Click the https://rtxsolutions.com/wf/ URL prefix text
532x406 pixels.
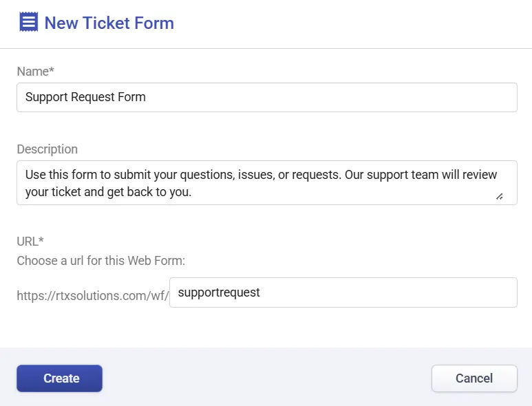point(92,296)
